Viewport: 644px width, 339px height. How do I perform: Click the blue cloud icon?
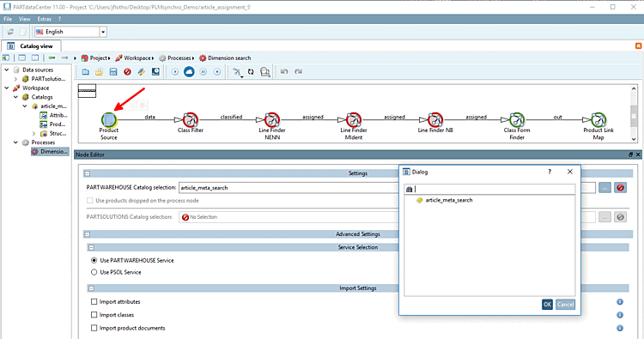tap(189, 72)
